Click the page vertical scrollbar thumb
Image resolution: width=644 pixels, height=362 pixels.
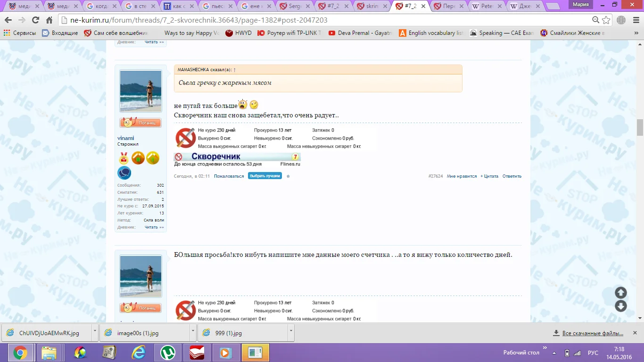[640, 127]
